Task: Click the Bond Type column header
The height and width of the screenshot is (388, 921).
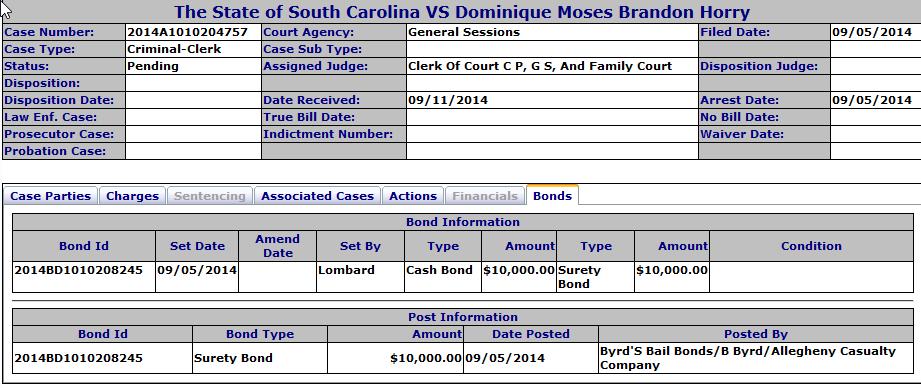Action: point(260,334)
